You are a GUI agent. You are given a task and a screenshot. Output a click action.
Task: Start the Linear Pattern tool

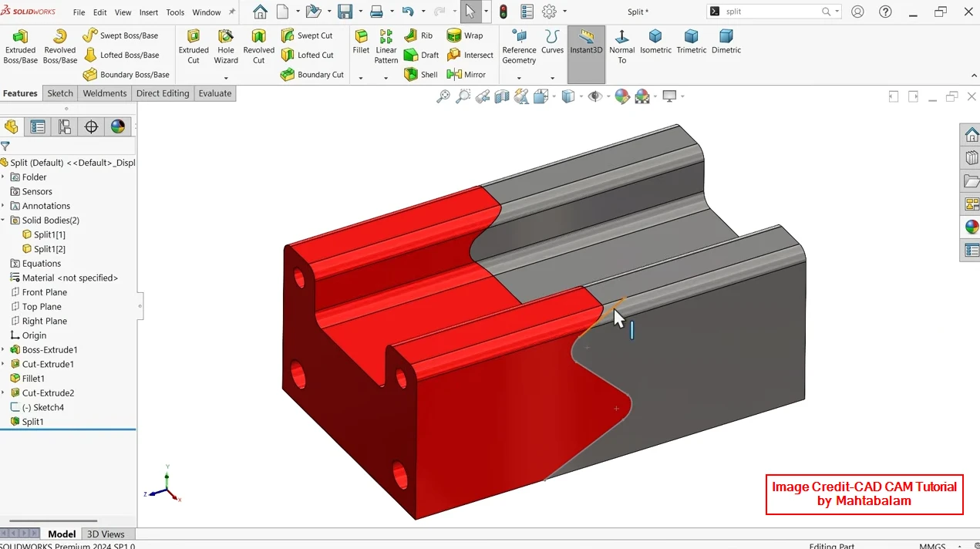[x=386, y=46]
